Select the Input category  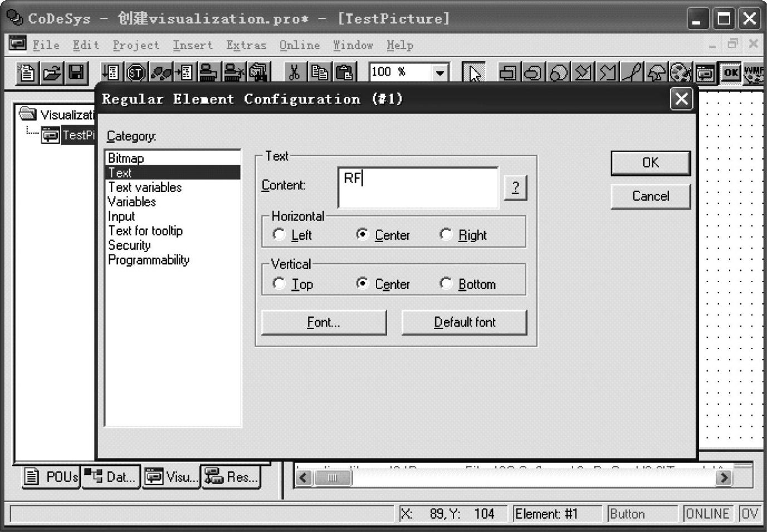[173, 216]
